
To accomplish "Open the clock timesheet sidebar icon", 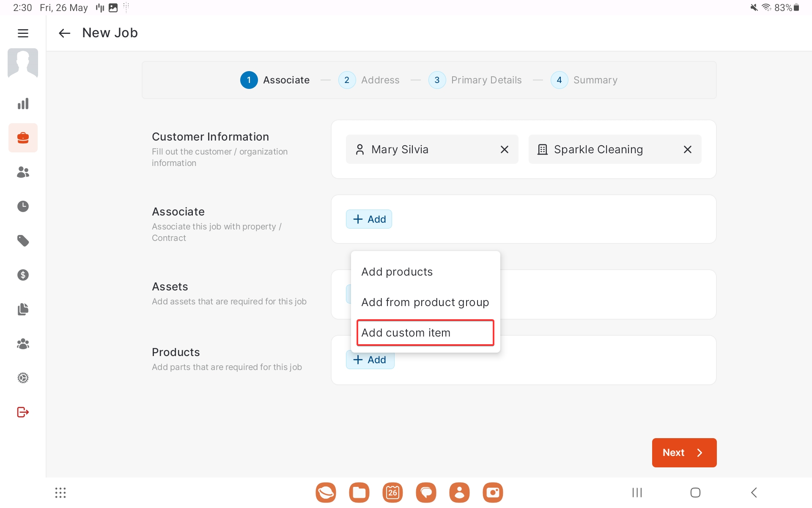I will pyautogui.click(x=23, y=206).
